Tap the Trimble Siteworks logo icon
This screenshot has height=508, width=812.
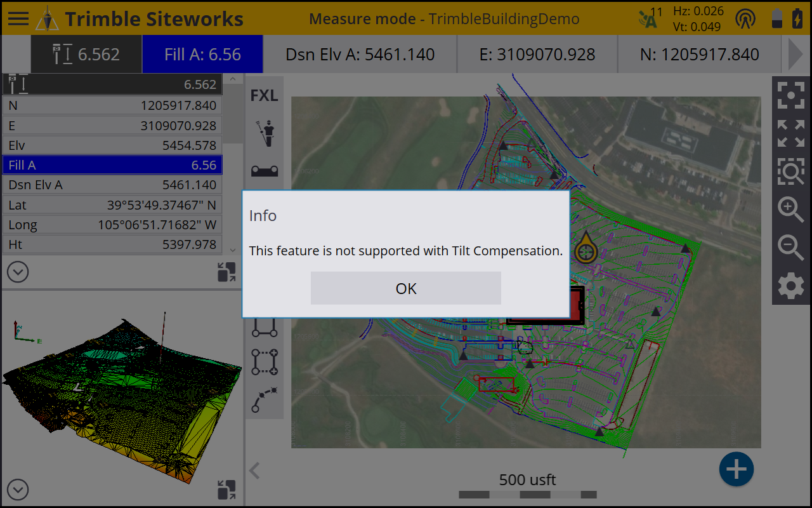pos(47,18)
